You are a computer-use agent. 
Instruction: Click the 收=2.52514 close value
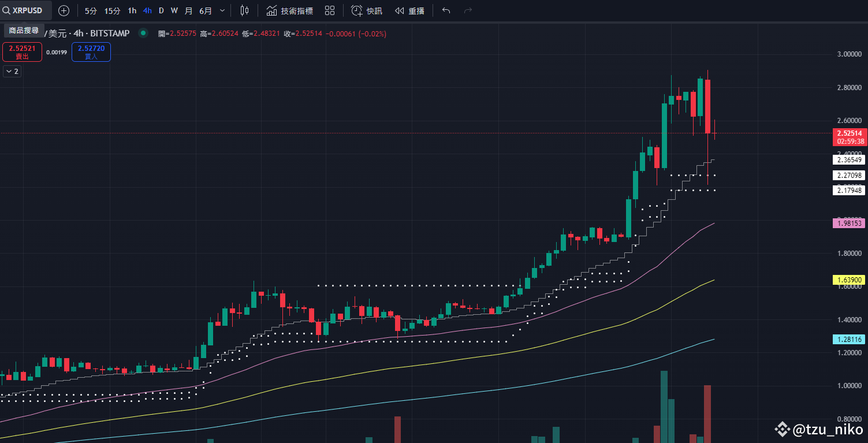coord(303,34)
